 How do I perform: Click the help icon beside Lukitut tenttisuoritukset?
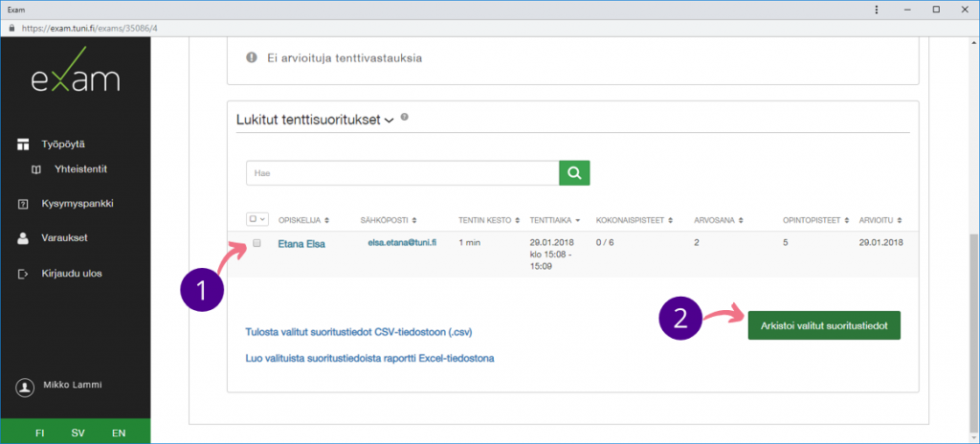(405, 118)
